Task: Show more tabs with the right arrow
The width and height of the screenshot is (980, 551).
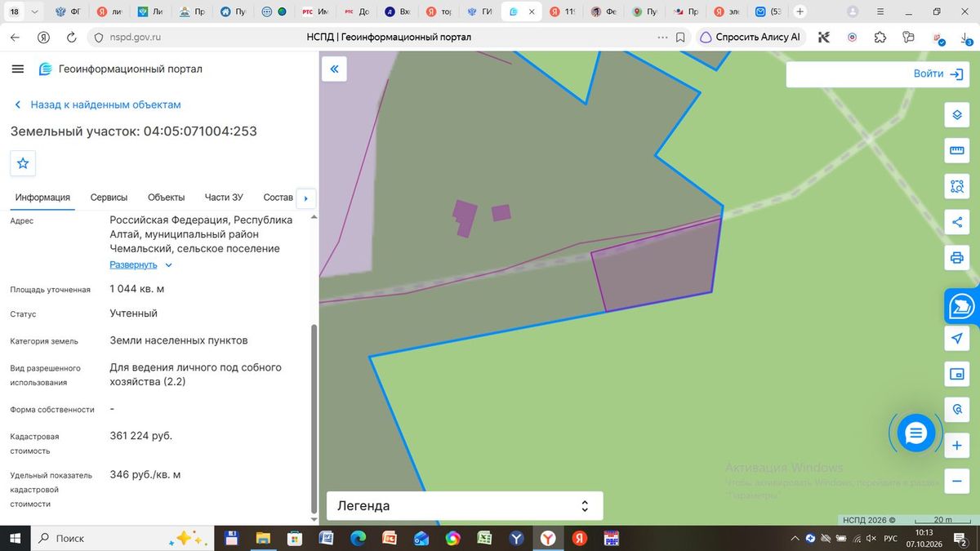Action: pyautogui.click(x=306, y=198)
